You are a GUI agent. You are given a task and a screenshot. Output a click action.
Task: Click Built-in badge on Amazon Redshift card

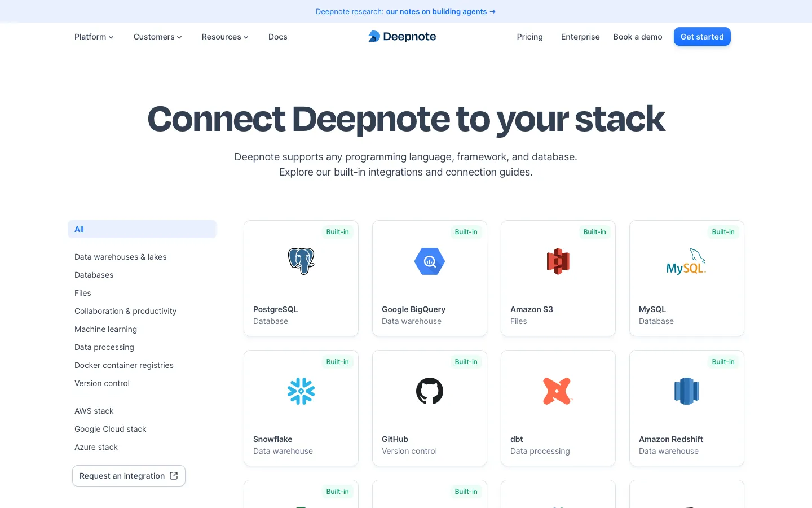723,362
